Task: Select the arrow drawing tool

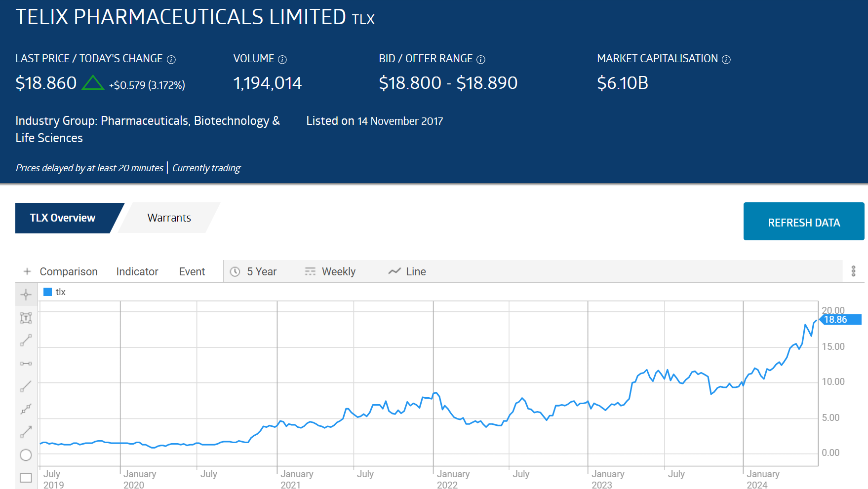Action: 26,432
